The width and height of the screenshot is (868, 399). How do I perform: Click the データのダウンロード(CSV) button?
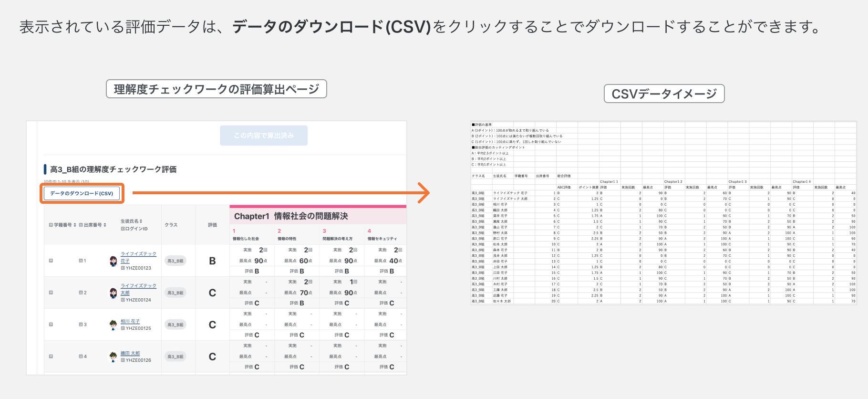tap(82, 193)
